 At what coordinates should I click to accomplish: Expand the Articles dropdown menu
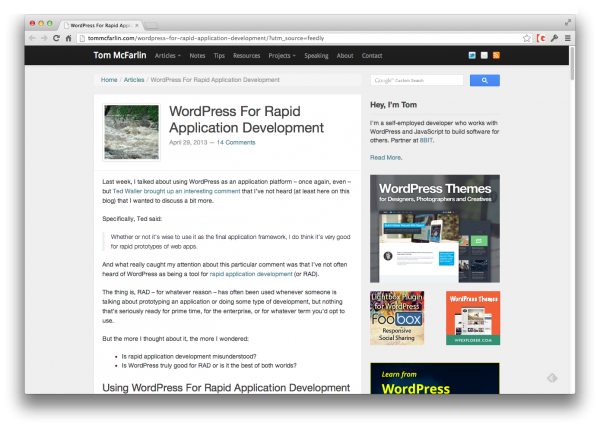coord(168,55)
